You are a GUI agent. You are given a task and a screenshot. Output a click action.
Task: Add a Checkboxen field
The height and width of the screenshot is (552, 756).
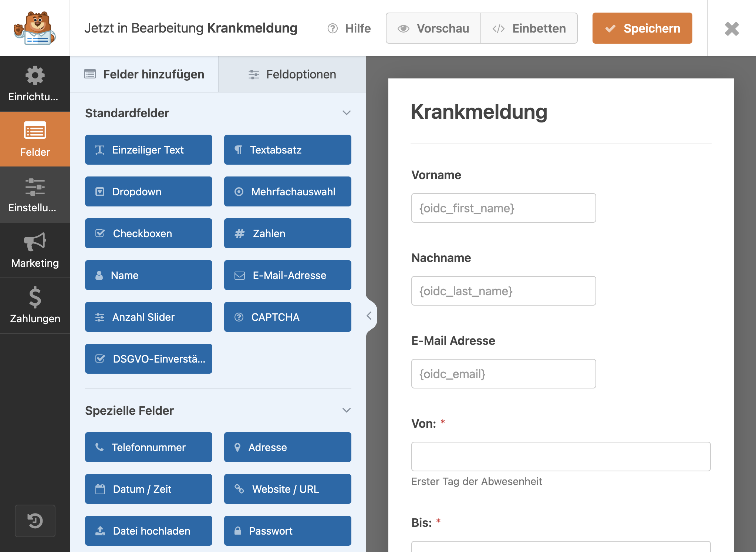point(149,233)
